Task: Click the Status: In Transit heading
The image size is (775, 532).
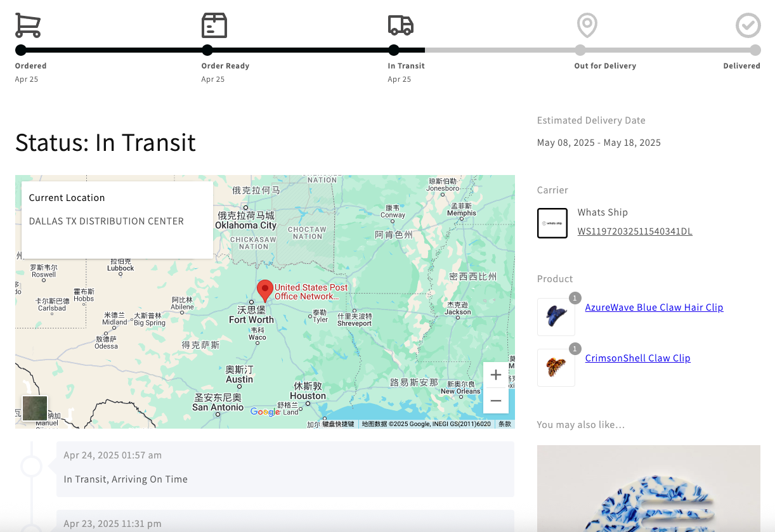Action: (105, 142)
